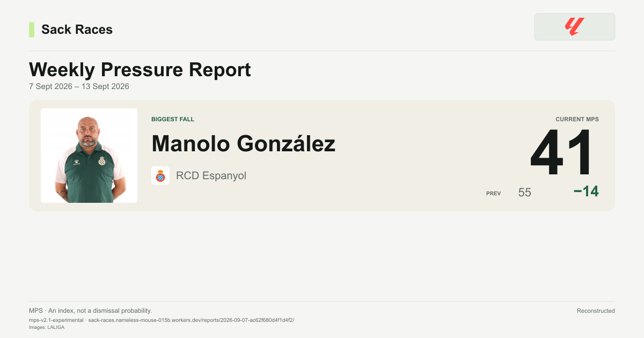Click the MPS index disclaimer text
Image resolution: width=644 pixels, height=338 pixels.
pos(90,311)
